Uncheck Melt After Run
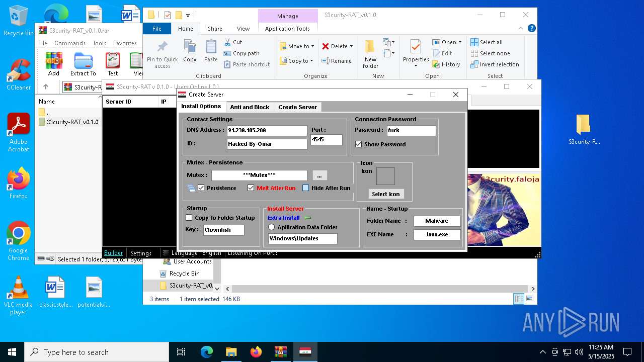This screenshot has height=362, width=644. [251, 188]
